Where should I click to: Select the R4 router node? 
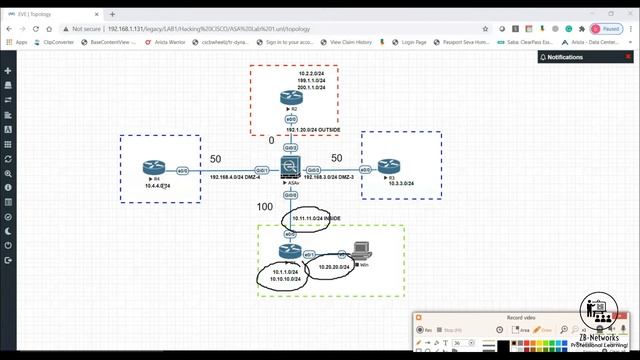click(x=154, y=167)
